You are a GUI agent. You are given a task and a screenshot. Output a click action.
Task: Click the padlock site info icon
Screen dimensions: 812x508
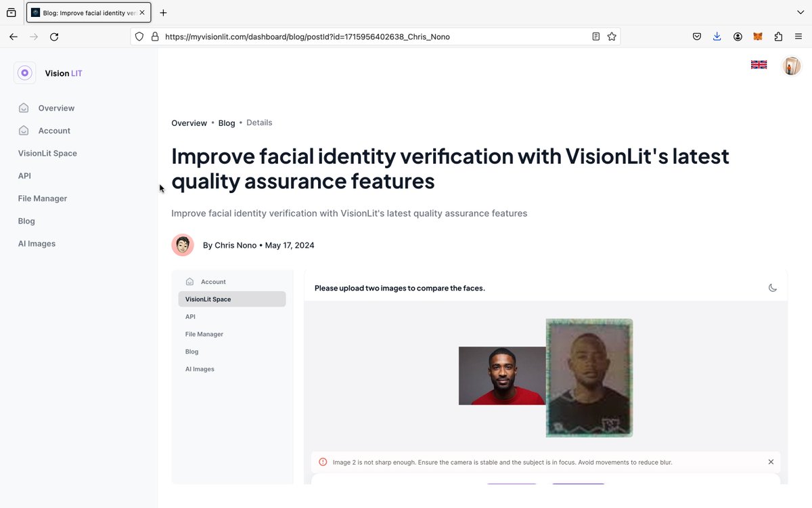click(154, 37)
